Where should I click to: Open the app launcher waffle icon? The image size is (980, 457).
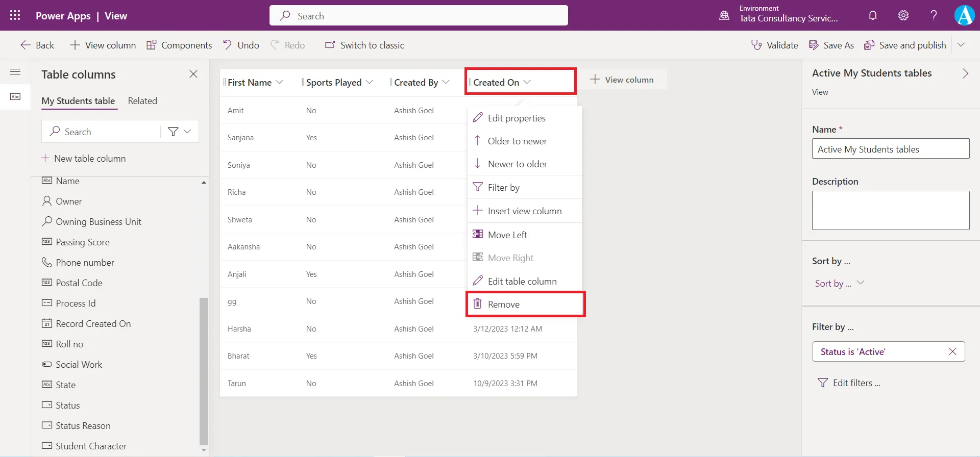tap(15, 15)
